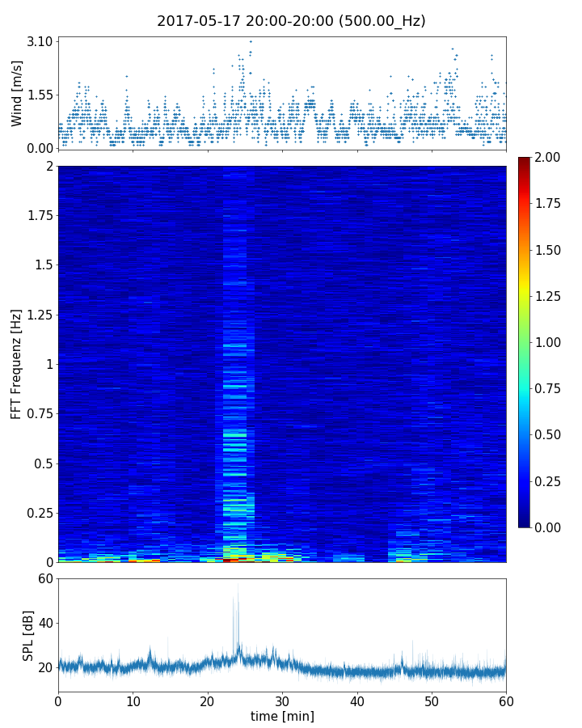This screenshot has width=582, height=728.
Task: Click the 1.00 label beside the colorbar
Action: pyautogui.click(x=550, y=342)
